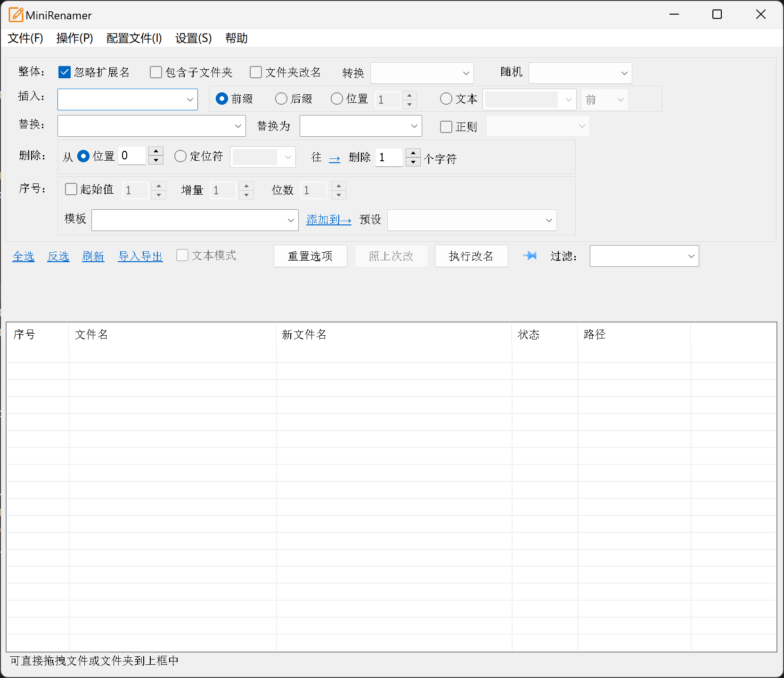Screen dimensions: 784x678
Task: Open the 文件(F) menu
Action: pyautogui.click(x=25, y=38)
